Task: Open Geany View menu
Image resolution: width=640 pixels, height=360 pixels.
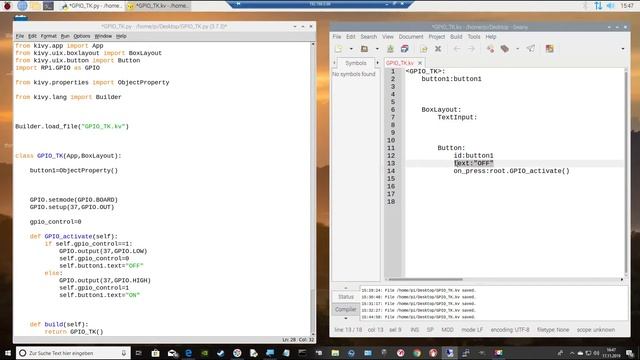Action: coord(388,37)
